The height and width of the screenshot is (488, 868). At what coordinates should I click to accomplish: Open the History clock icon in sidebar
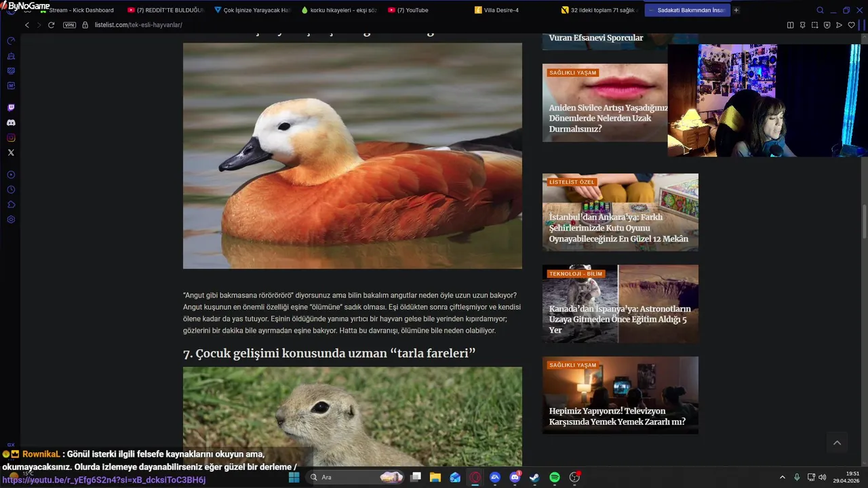pyautogui.click(x=11, y=190)
